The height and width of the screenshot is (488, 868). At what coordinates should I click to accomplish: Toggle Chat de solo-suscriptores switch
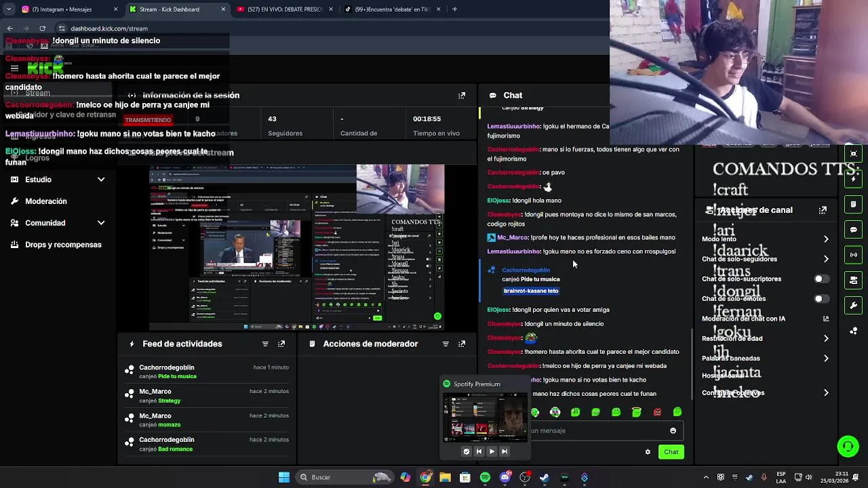821,279
